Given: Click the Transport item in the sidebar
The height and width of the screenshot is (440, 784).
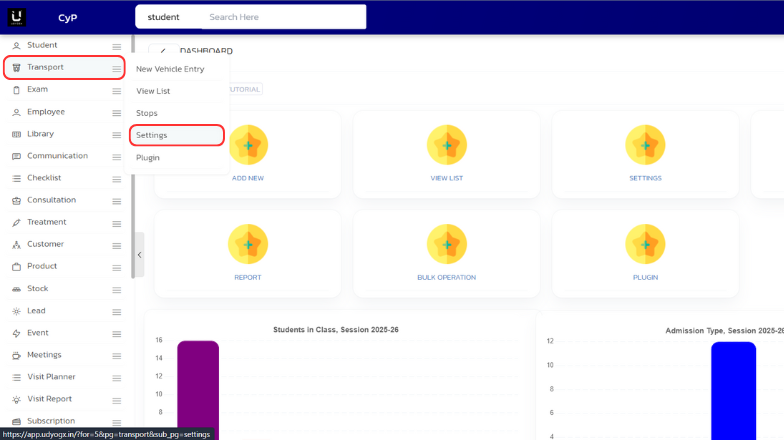Looking at the screenshot, I should (x=46, y=68).
